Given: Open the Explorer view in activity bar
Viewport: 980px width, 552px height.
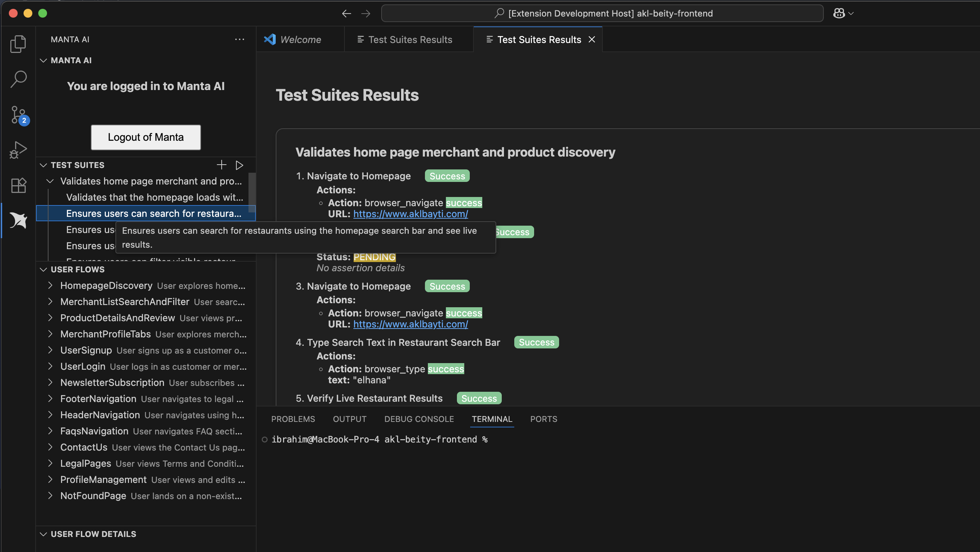Looking at the screenshot, I should pyautogui.click(x=18, y=44).
